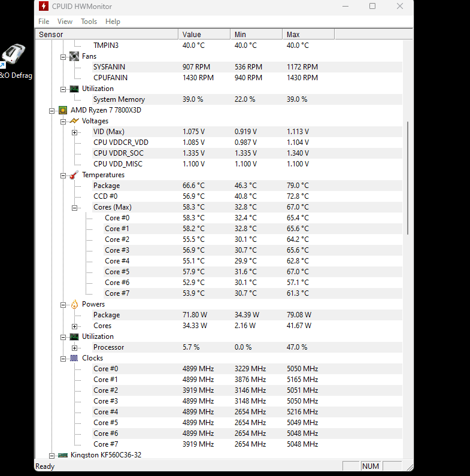Image resolution: width=470 pixels, height=476 pixels.
Task: Click the 47.0 % processor max utilization
Action: click(x=297, y=347)
